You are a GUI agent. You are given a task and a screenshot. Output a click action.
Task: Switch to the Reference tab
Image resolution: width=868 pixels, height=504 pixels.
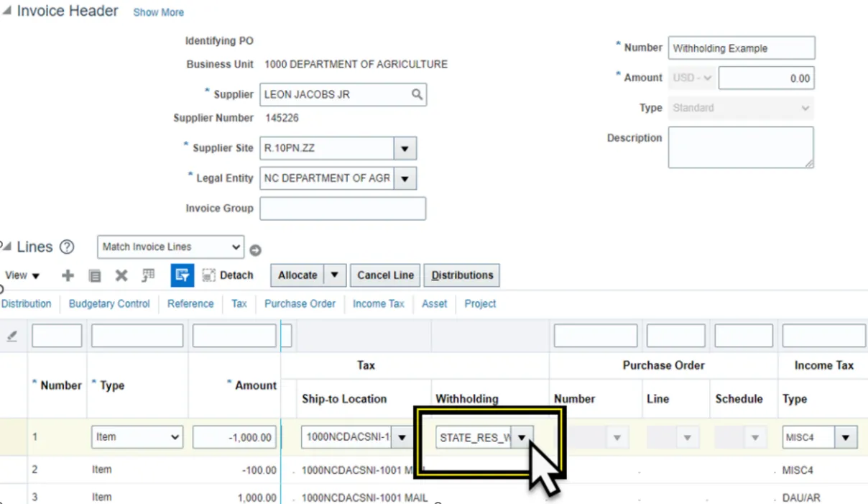point(190,303)
